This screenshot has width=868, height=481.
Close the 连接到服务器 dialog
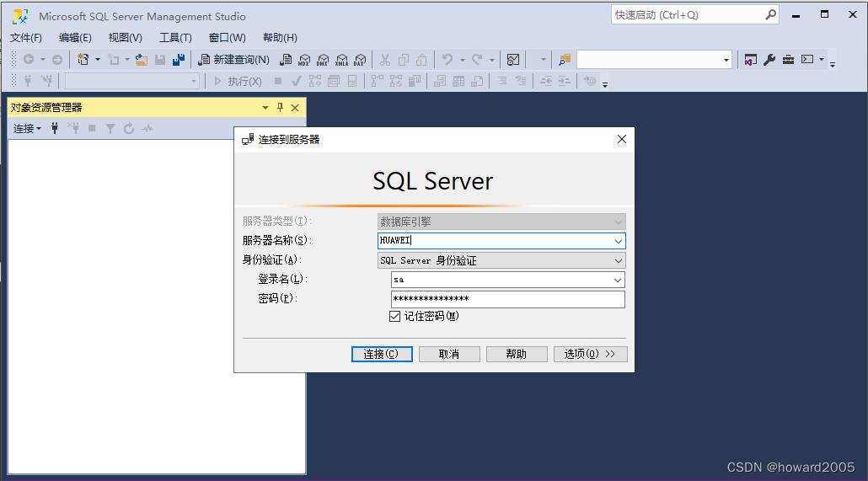point(622,139)
